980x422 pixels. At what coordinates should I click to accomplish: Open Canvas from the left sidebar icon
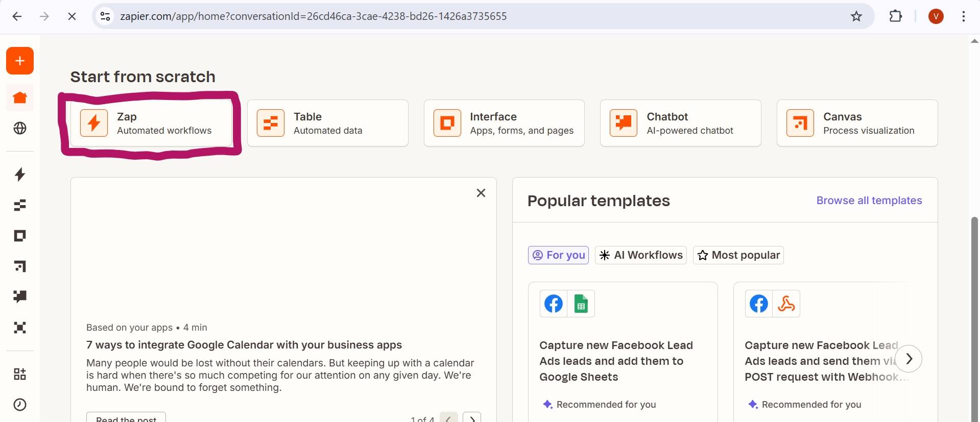coord(20,266)
